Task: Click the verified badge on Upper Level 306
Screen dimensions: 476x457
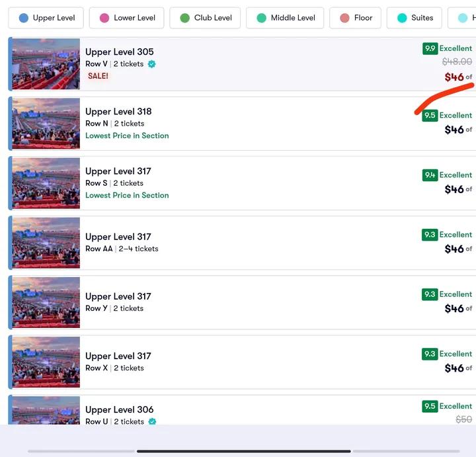Action: 152,421
